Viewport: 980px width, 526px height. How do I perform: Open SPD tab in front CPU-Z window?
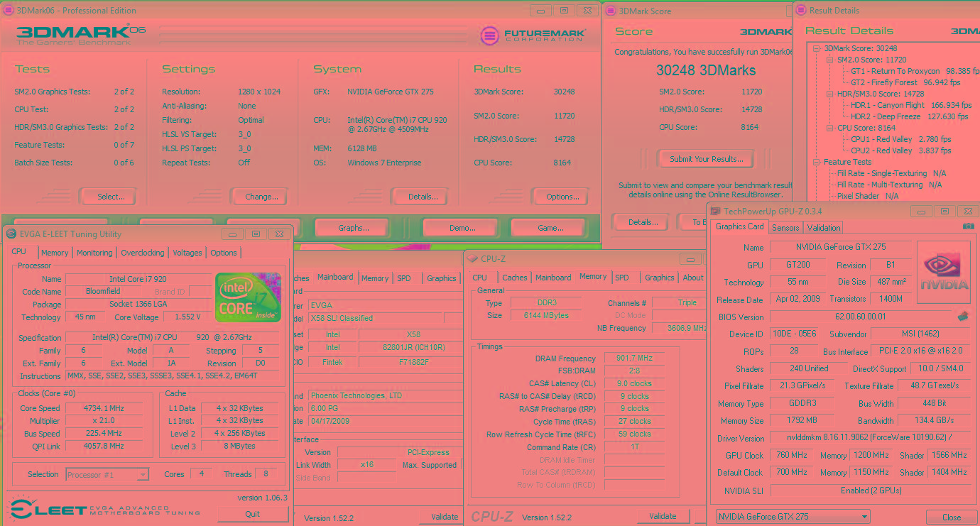tap(622, 278)
